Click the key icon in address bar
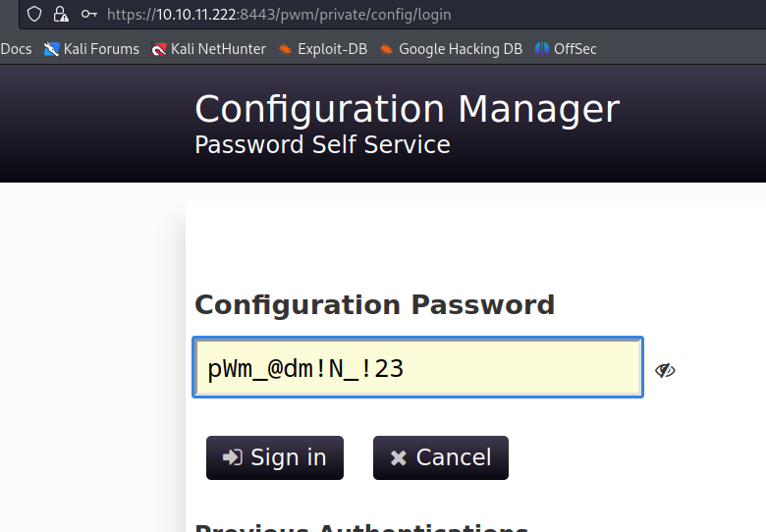The height and width of the screenshot is (532, 766). tap(89, 14)
